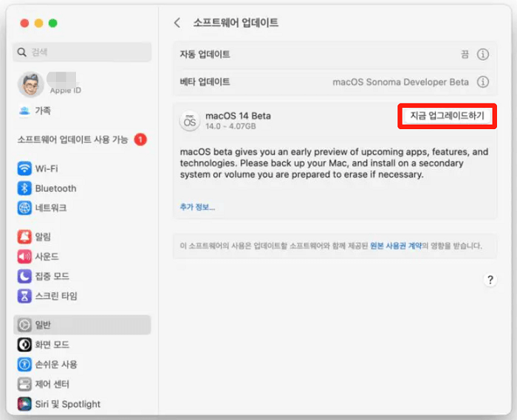517x420 pixels.
Task: Select the 네트워크 globe icon
Action: tap(24, 208)
